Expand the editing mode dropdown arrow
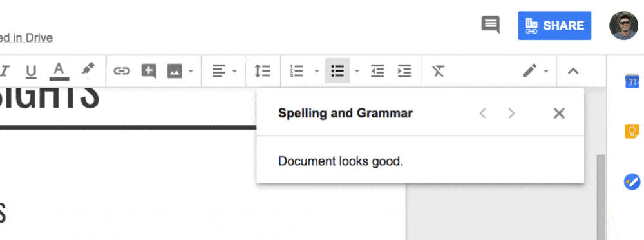The image size is (644, 240). pos(546,71)
